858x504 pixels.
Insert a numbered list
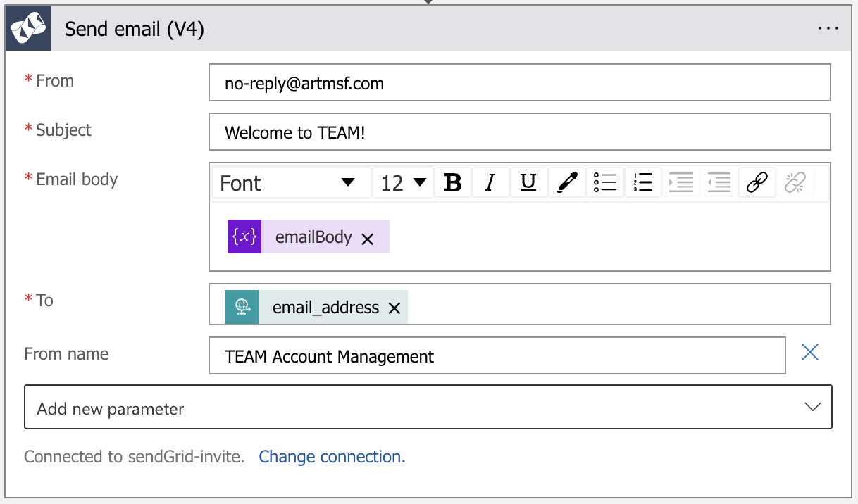point(643,182)
